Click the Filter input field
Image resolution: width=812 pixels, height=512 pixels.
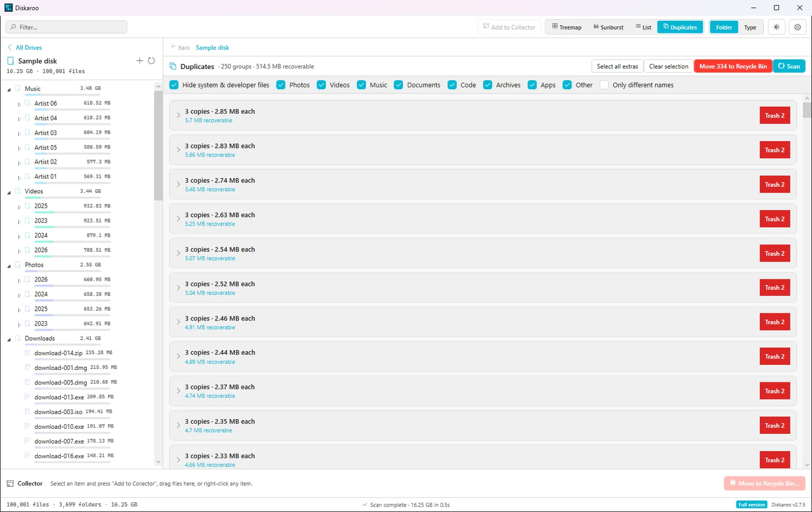(66, 27)
